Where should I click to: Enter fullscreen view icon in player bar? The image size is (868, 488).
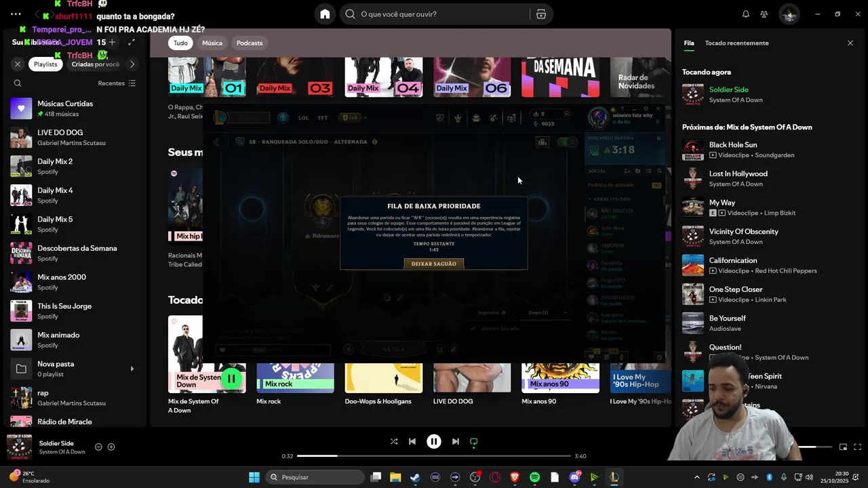click(858, 447)
